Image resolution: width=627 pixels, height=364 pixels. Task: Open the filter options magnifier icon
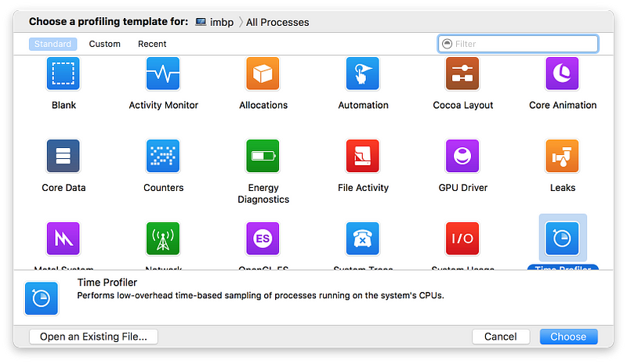coord(447,44)
